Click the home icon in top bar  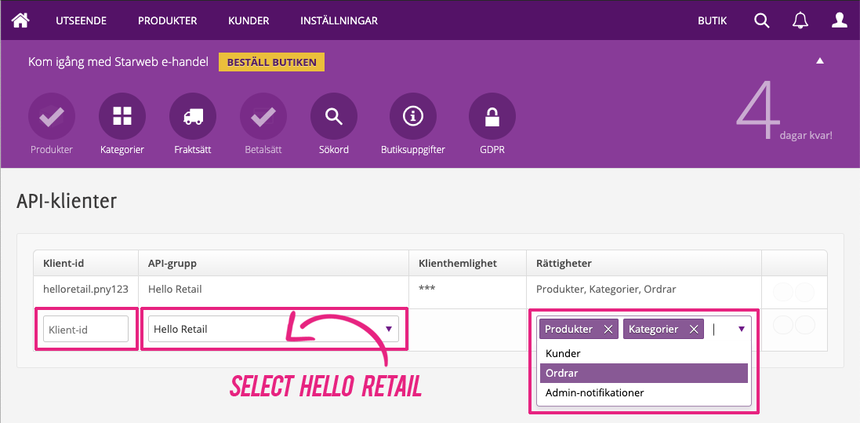click(20, 20)
